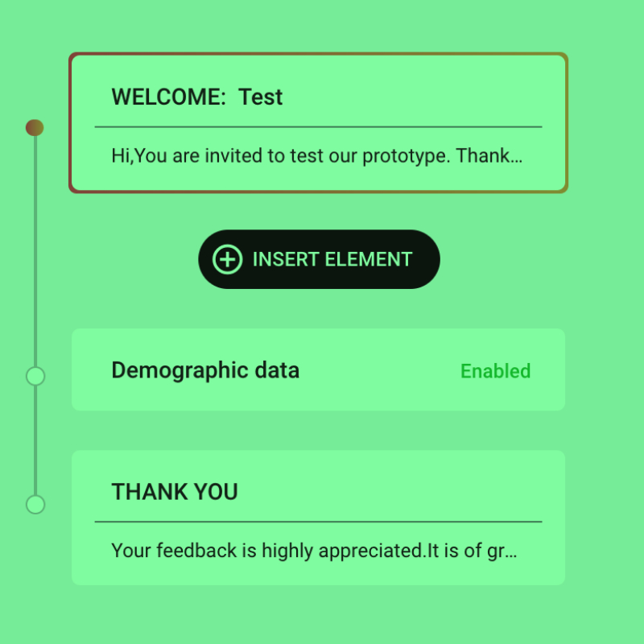Click timeline line between Welcome and Demographic markers
This screenshot has height=644, width=644.
[35, 251]
